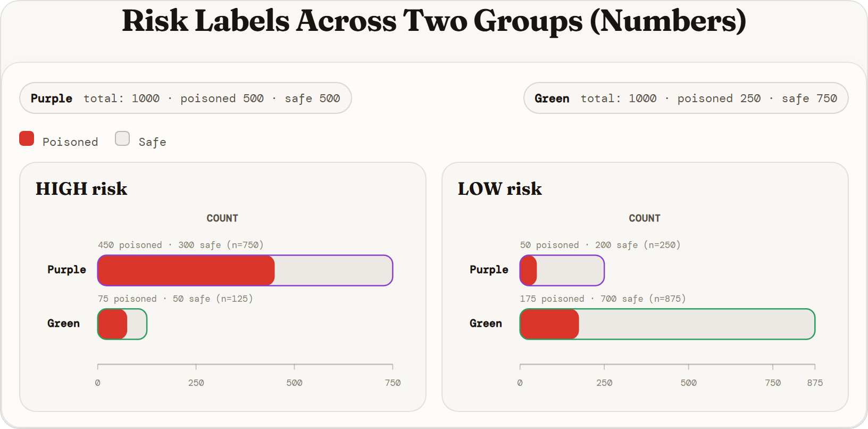Click Purple safe segment in LOW risk

click(x=570, y=270)
